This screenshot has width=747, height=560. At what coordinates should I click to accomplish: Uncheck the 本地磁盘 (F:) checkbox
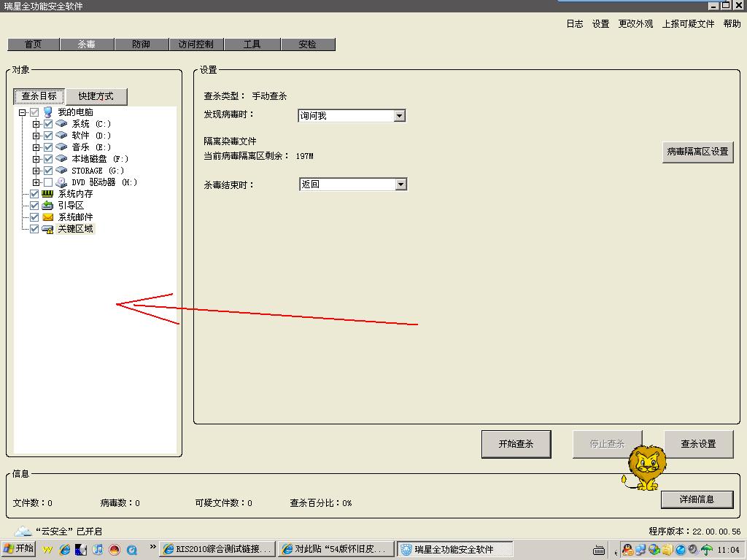pos(48,159)
